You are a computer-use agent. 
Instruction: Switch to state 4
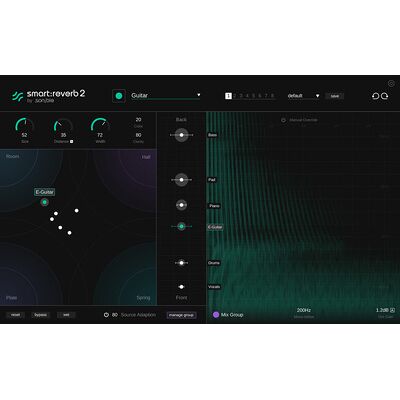(x=247, y=96)
